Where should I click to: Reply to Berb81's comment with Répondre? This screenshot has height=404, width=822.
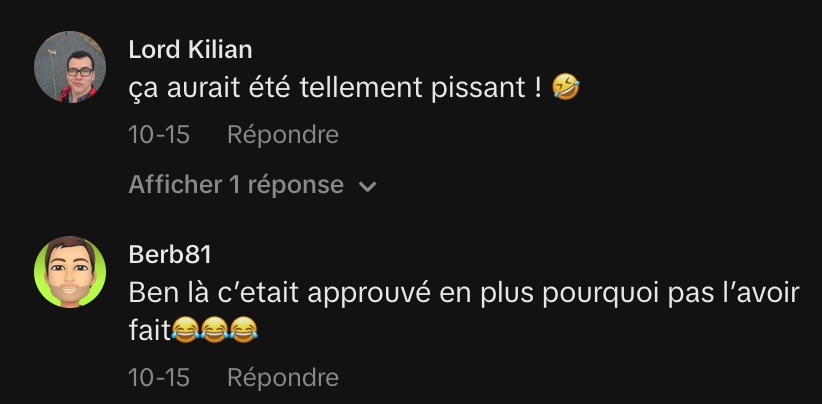(x=283, y=377)
